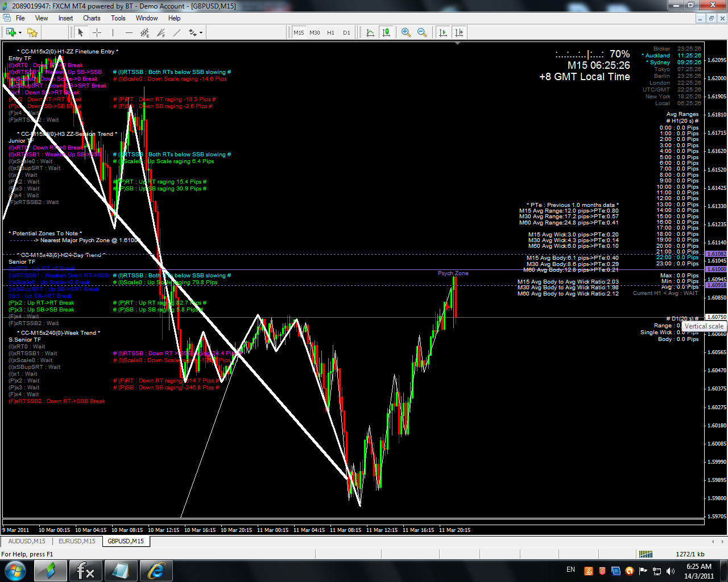Open the volume speaker tray icon
Viewport: 728px width, 582px height.
point(671,571)
